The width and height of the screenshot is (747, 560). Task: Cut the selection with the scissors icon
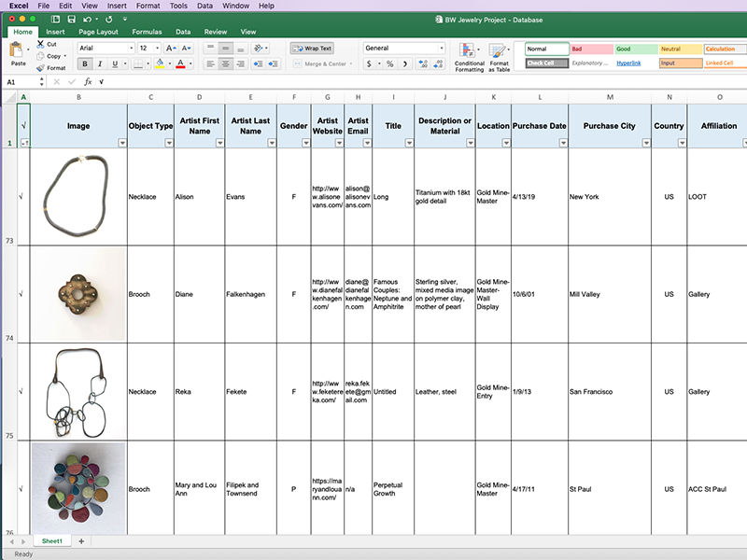tap(40, 44)
